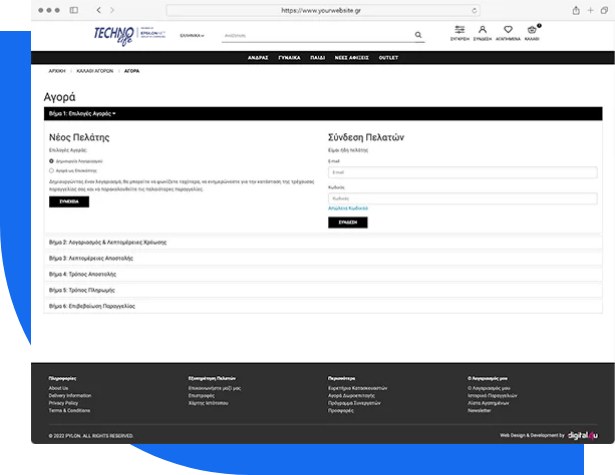615x475 pixels.
Task: Click the ΣΥΝΕΧΕΙΑ button
Action: (x=69, y=202)
